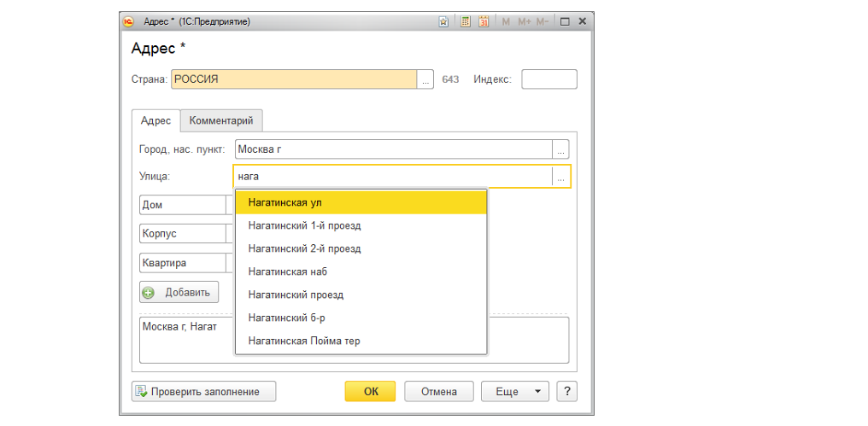Click into the Индекс input field
868x426 pixels.
[x=548, y=79]
